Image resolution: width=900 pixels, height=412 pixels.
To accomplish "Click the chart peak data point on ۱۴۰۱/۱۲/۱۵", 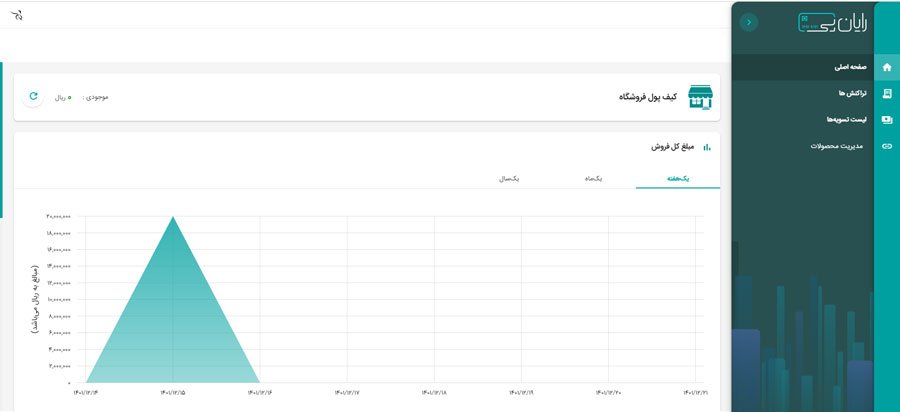I will pyautogui.click(x=173, y=216).
